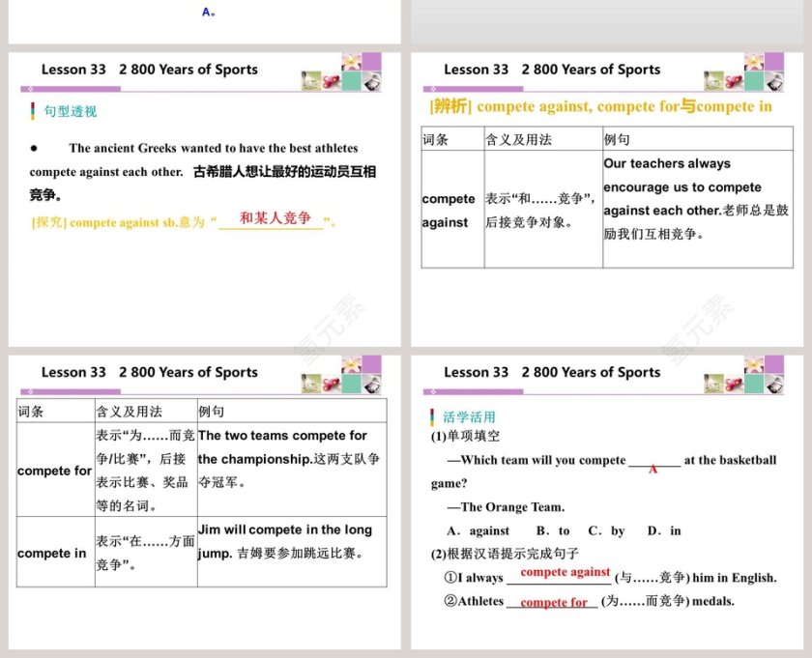Image resolution: width=812 pixels, height=658 pixels.
Task: Click the red dice decoration on the top-right slide
Action: (732, 81)
